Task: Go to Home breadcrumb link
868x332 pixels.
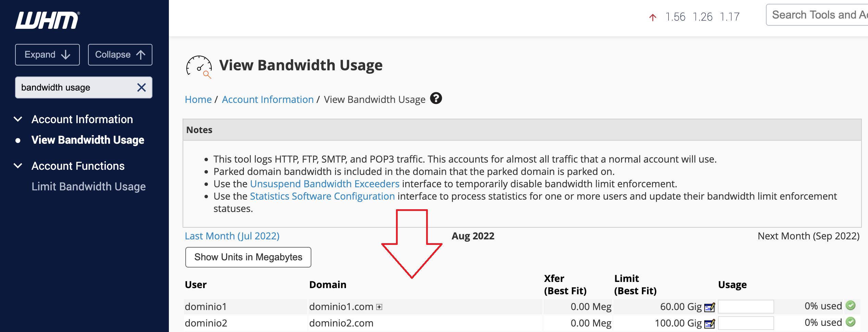Action: [x=198, y=99]
